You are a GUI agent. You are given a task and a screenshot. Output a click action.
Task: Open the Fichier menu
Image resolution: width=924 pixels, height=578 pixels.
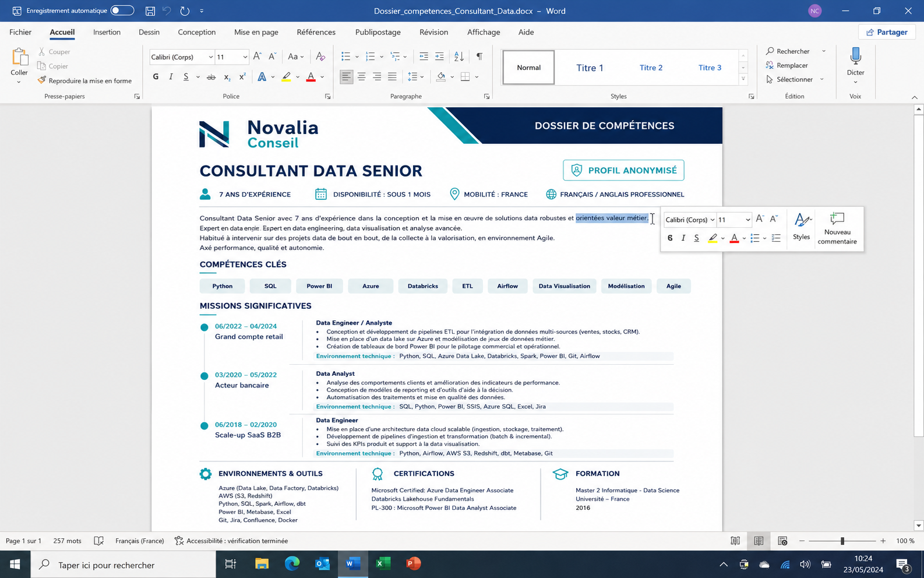pyautogui.click(x=20, y=32)
